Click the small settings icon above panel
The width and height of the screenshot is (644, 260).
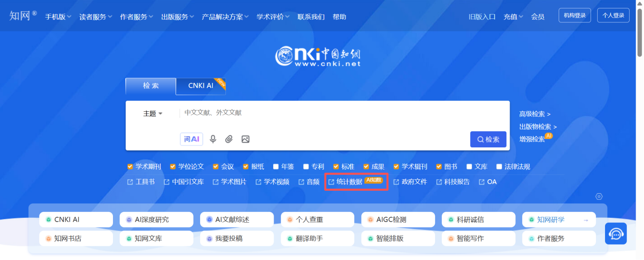pyautogui.click(x=599, y=196)
